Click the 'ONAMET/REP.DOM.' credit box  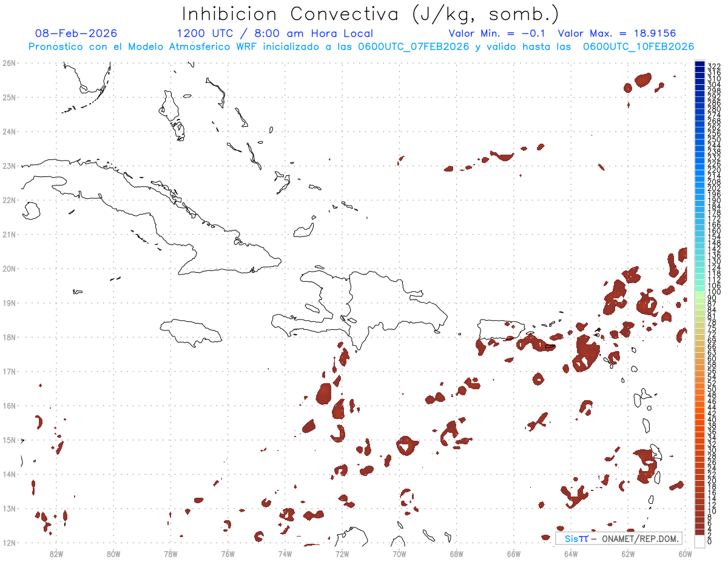click(619, 538)
